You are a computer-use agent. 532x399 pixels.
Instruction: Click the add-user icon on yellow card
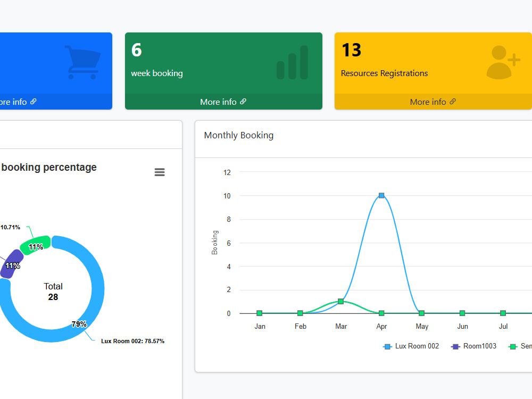(503, 62)
